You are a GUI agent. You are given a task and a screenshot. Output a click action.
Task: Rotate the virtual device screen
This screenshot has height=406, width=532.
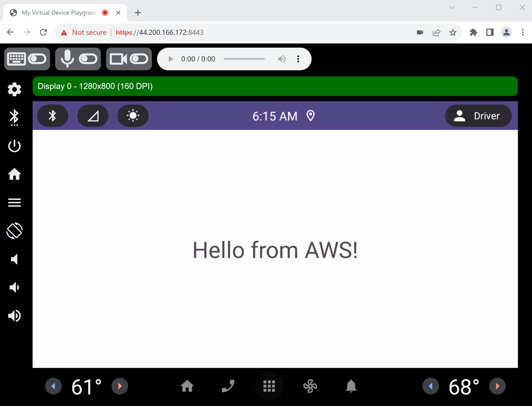coord(14,231)
